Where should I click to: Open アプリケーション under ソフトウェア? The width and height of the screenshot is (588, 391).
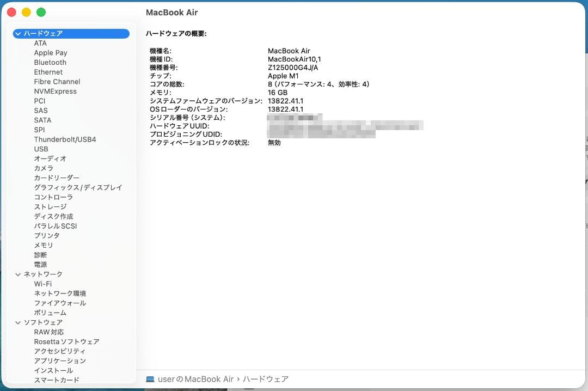coord(59,361)
